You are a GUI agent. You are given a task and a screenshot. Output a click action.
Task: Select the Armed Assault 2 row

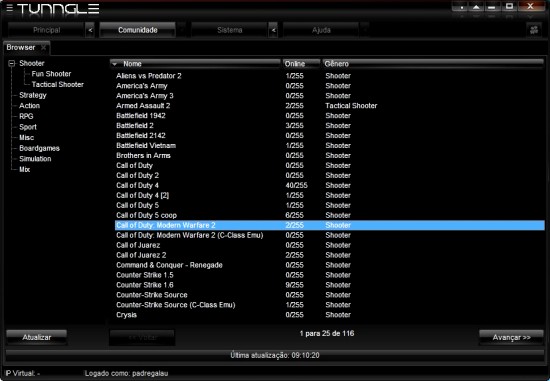329,106
